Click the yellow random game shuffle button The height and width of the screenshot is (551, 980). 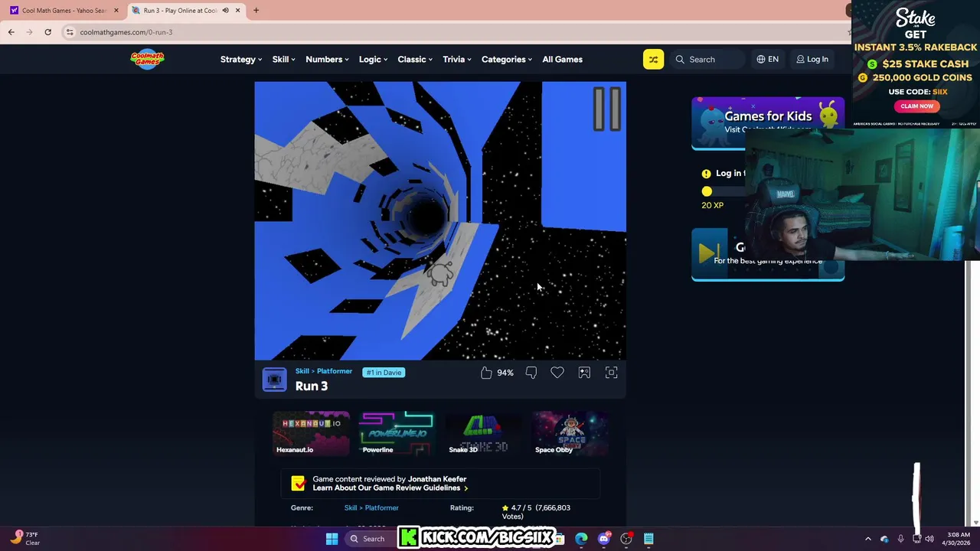pos(653,59)
